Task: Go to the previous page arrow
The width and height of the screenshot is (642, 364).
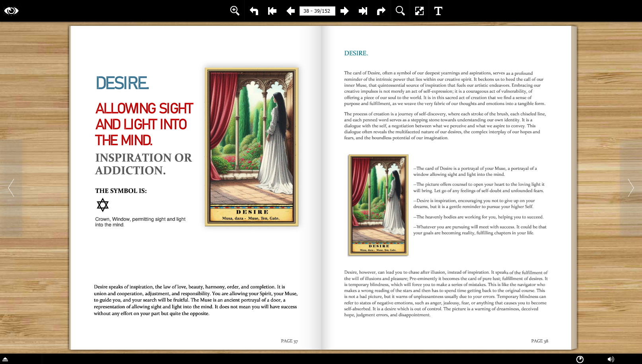Action: pos(290,11)
